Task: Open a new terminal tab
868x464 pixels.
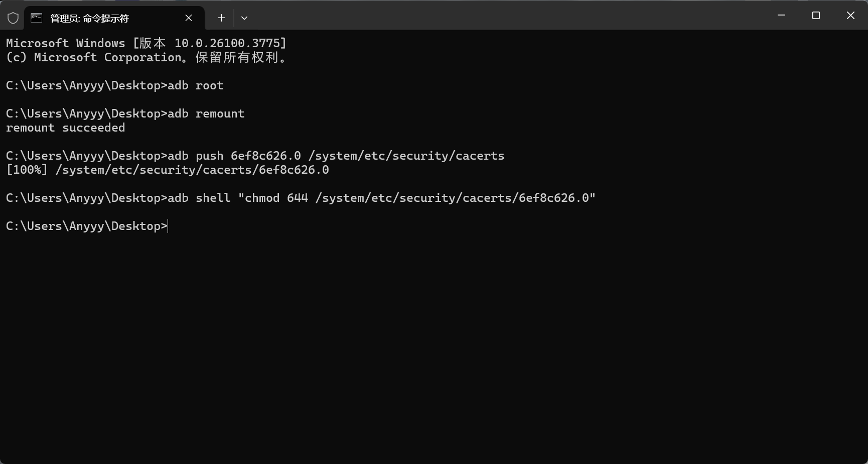Action: tap(221, 18)
